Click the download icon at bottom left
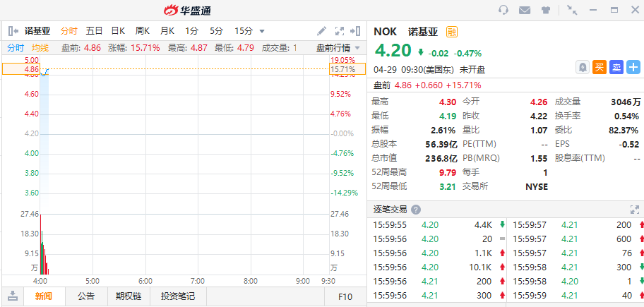This screenshot has height=307, width=644. [x=13, y=296]
